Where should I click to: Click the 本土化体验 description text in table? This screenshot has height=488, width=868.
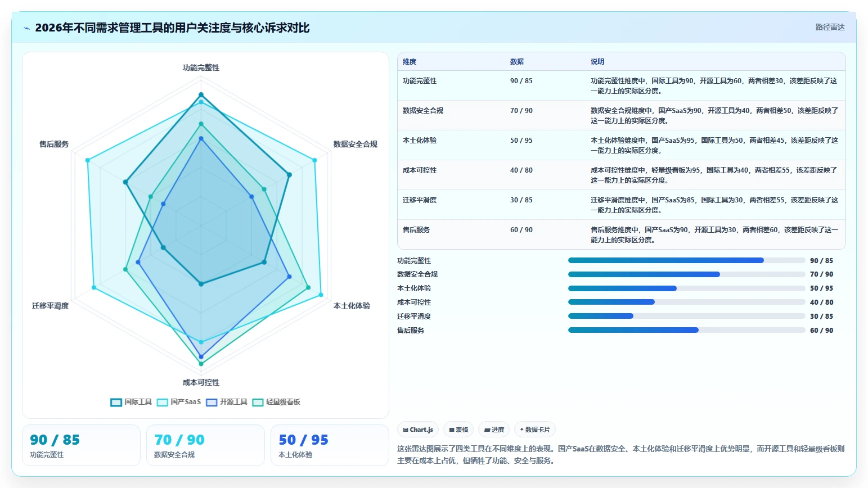[x=714, y=146]
